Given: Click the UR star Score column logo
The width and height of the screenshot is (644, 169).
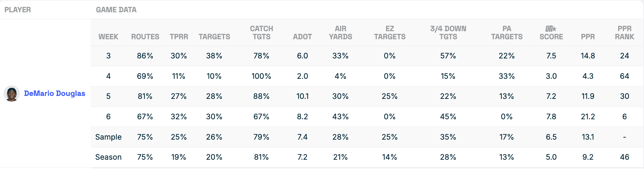Looking at the screenshot, I should pyautogui.click(x=551, y=29).
